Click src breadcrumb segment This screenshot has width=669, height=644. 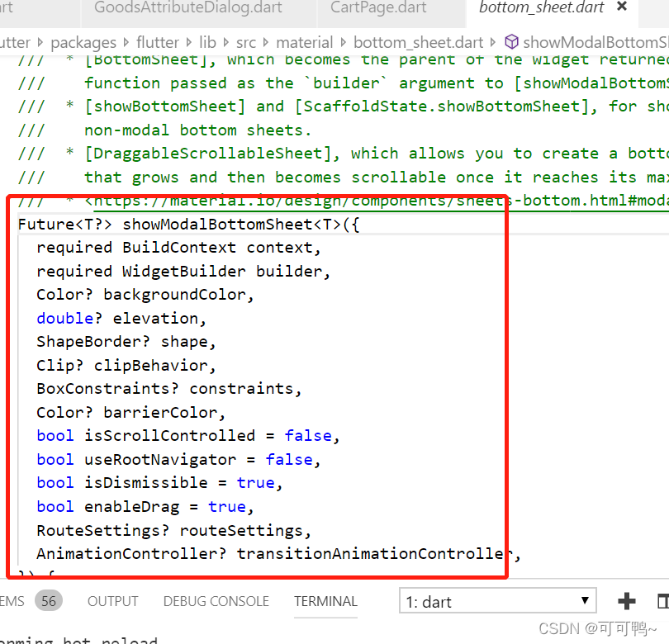(x=246, y=42)
